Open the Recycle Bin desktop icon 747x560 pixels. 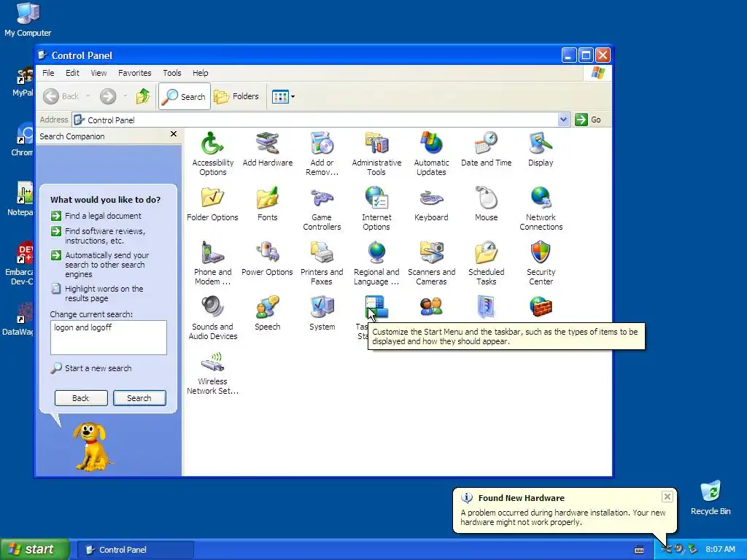pyautogui.click(x=711, y=498)
